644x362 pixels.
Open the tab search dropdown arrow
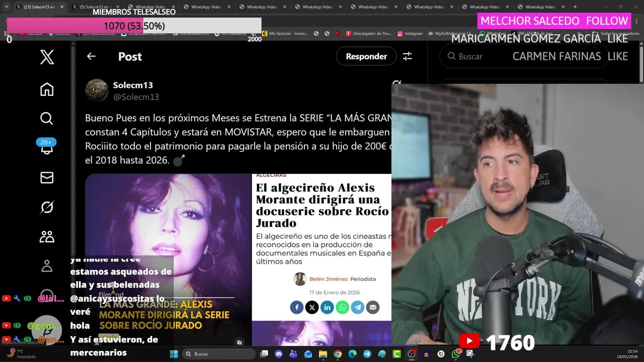pyautogui.click(x=6, y=7)
